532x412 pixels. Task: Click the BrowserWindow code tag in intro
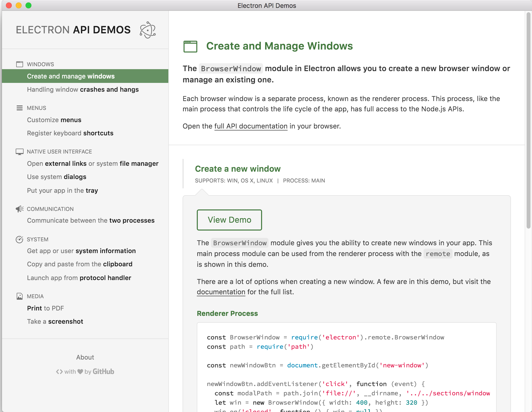click(231, 69)
